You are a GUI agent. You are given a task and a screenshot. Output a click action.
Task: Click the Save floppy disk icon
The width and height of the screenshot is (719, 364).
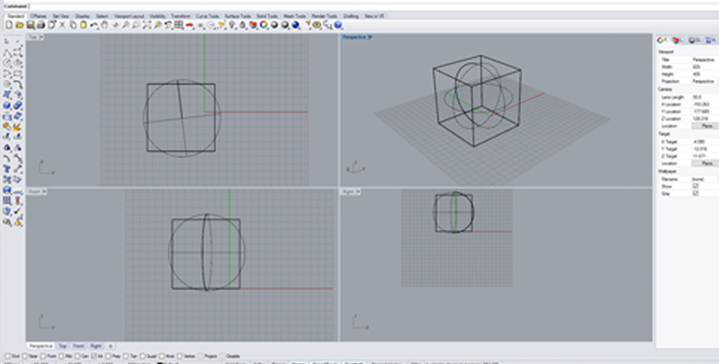30,25
